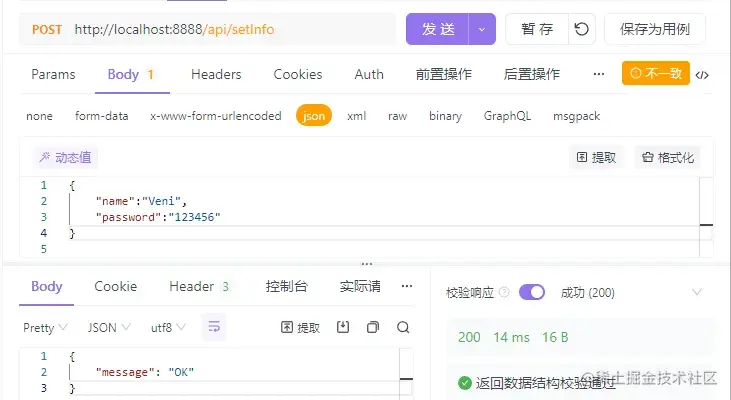Click the reset/revert icon next to 暂存

pyautogui.click(x=581, y=29)
